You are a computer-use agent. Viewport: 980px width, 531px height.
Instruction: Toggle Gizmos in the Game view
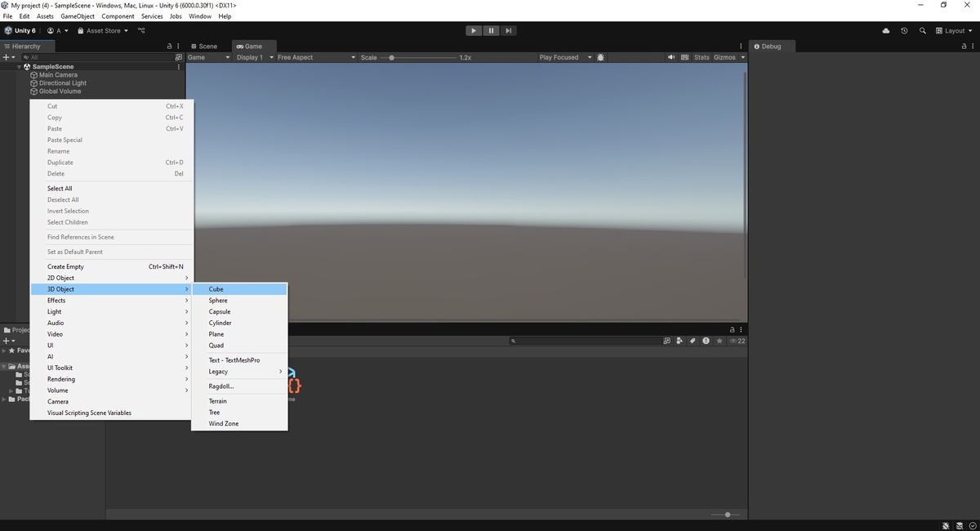(724, 57)
